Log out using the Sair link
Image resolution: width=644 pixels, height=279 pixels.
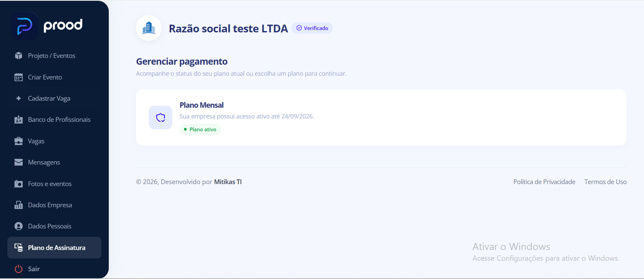34,269
